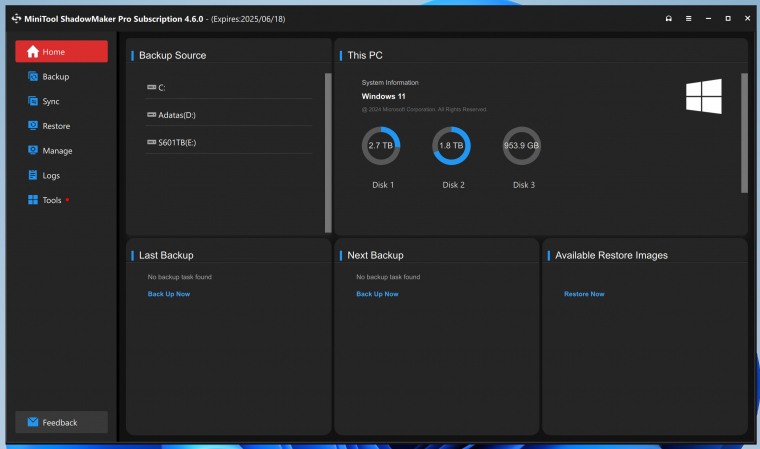Open the hamburger menu in title bar

pyautogui.click(x=688, y=18)
